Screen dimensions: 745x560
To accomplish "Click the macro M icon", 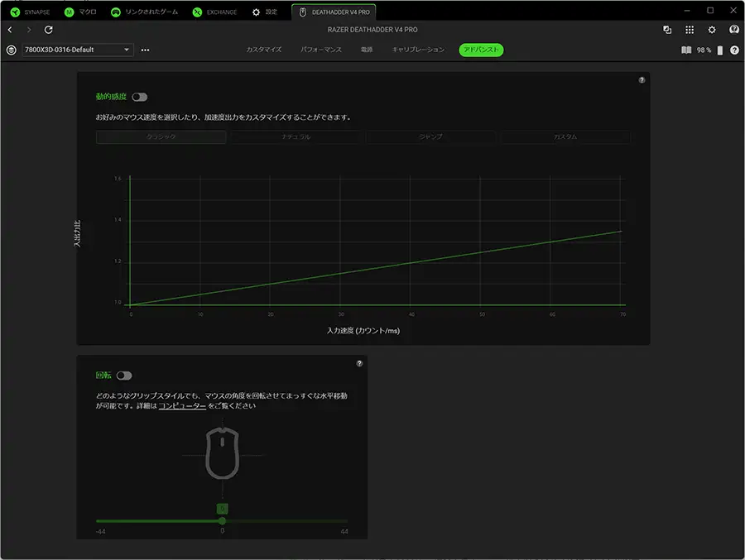I will [x=69, y=12].
